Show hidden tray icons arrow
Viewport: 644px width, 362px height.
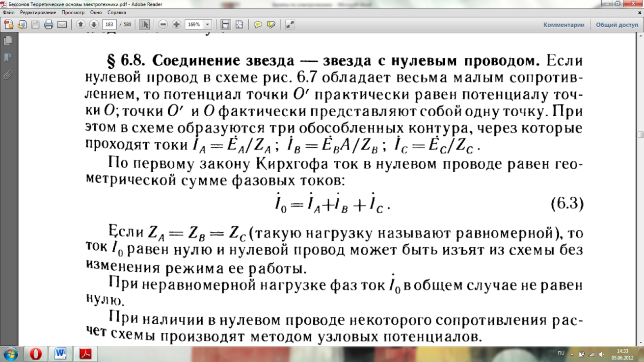click(572, 354)
